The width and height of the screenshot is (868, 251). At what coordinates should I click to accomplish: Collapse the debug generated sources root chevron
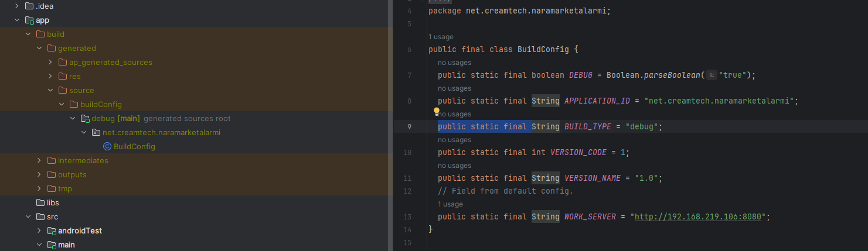[73, 118]
